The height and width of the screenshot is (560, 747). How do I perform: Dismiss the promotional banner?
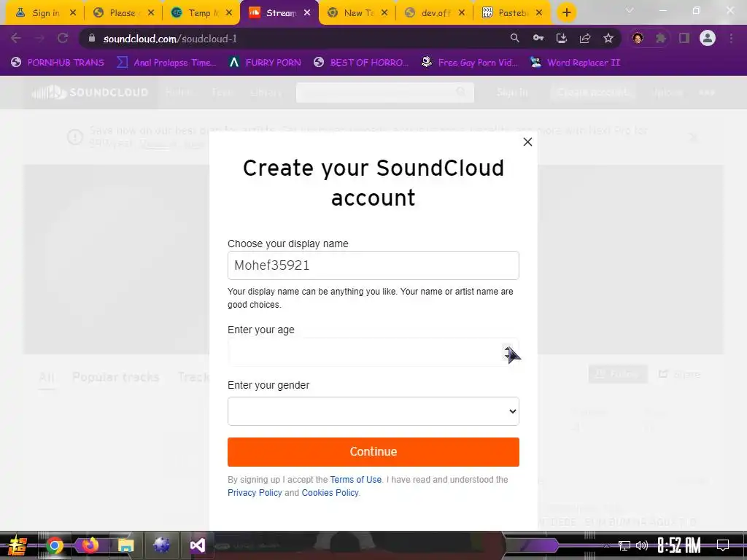694,138
